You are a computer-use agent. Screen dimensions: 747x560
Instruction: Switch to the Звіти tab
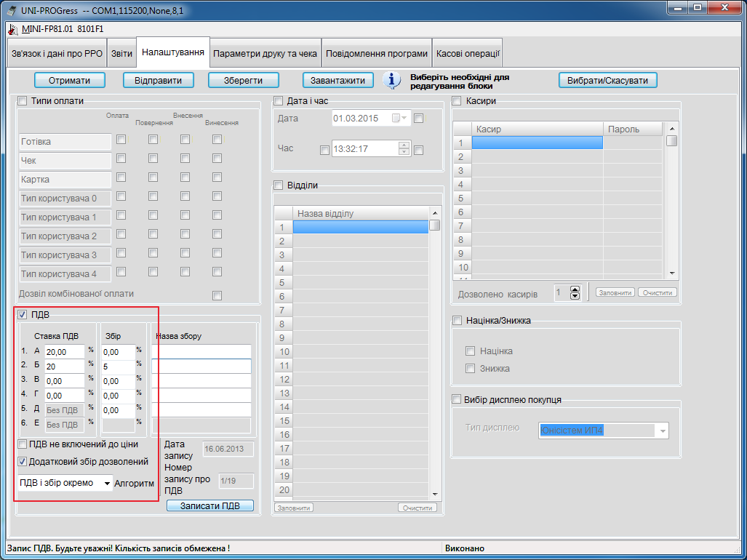[x=121, y=54]
